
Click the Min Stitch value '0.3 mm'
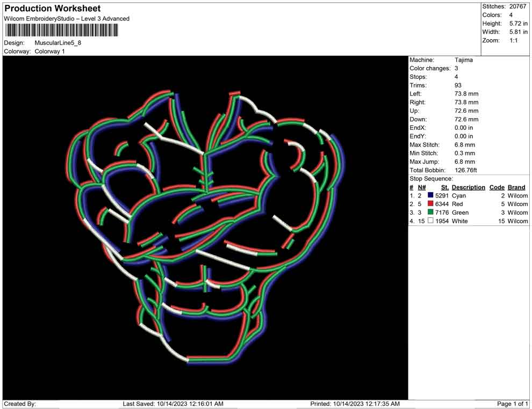(x=465, y=153)
